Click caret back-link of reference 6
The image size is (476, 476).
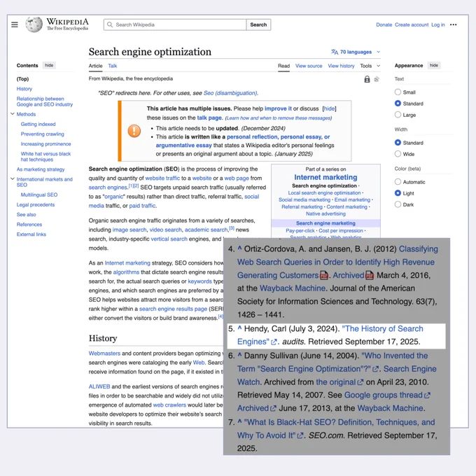click(240, 355)
